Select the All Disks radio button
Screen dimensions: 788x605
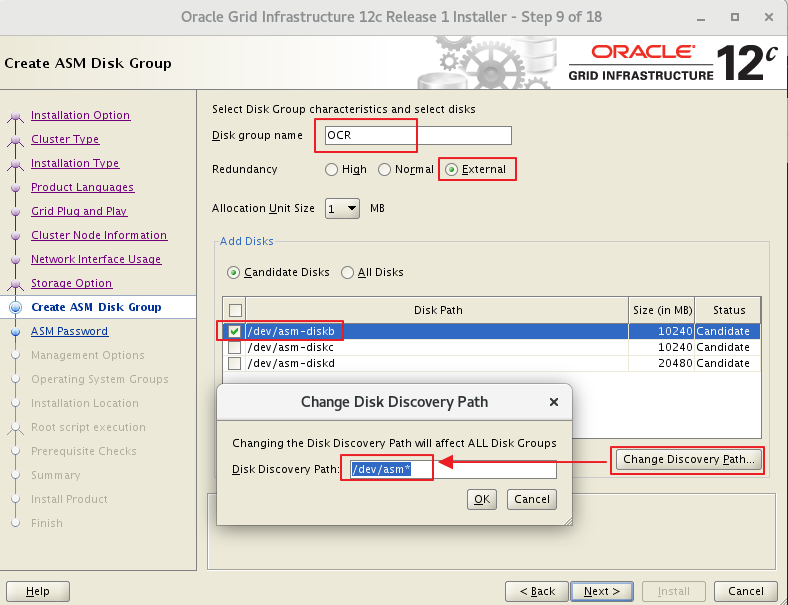(x=348, y=272)
